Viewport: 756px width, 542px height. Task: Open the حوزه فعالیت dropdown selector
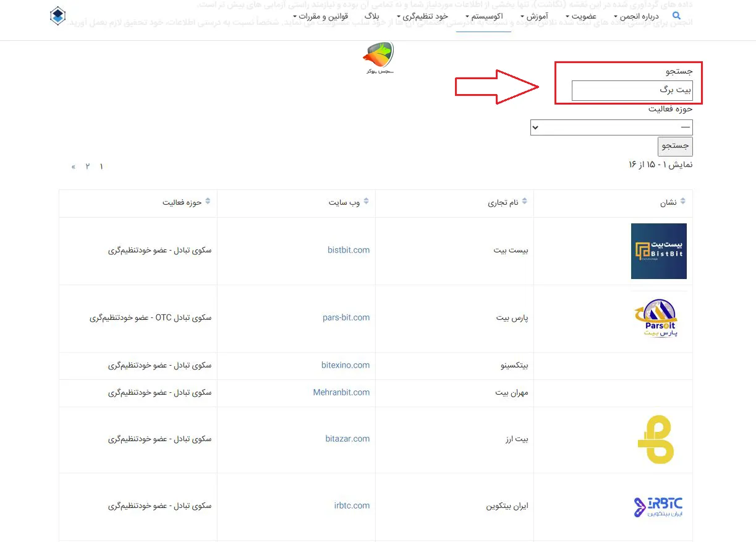click(x=611, y=127)
